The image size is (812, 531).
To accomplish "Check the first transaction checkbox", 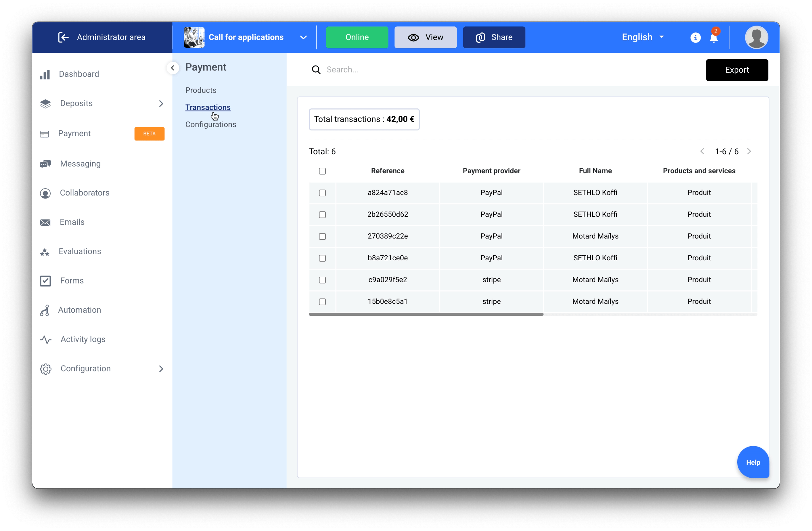I will tap(322, 193).
